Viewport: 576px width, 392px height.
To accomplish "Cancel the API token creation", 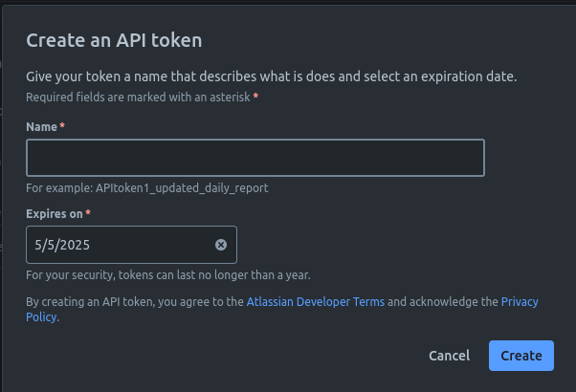I will click(x=450, y=356).
